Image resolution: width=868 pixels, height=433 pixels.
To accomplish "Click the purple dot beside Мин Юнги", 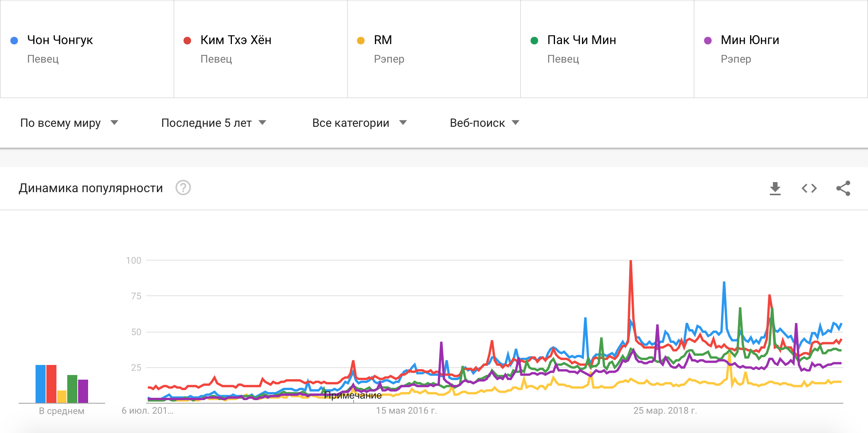I will tap(708, 41).
